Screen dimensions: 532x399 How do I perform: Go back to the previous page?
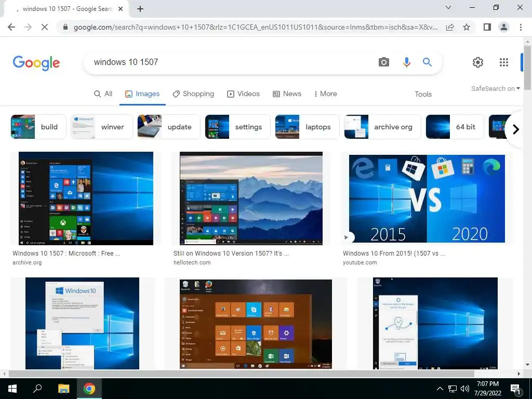click(x=11, y=27)
